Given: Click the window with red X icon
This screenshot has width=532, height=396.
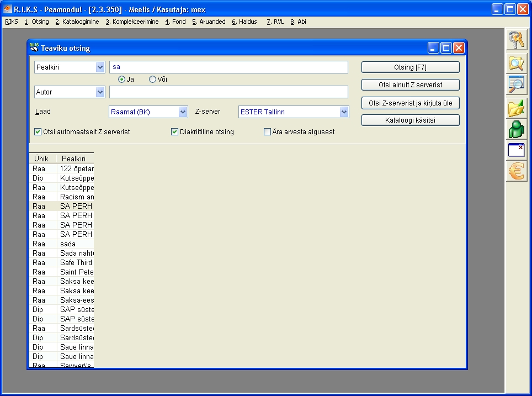Looking at the screenshot, I should [517, 150].
